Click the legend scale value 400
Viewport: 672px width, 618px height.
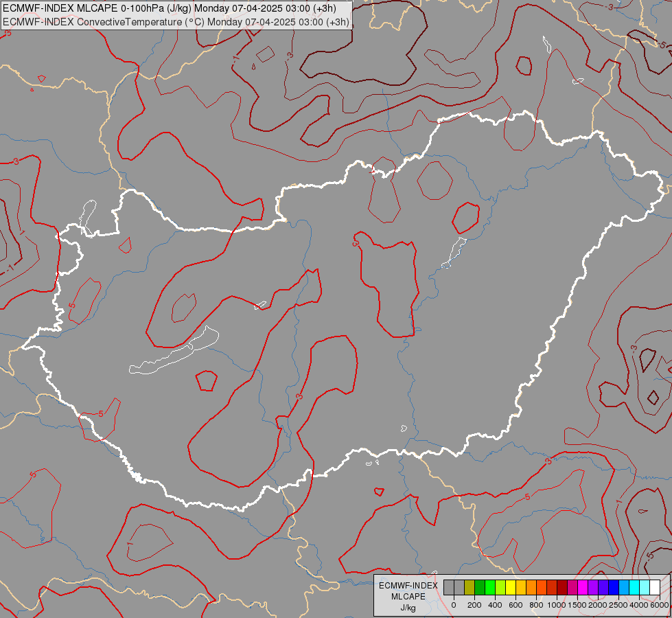click(495, 605)
